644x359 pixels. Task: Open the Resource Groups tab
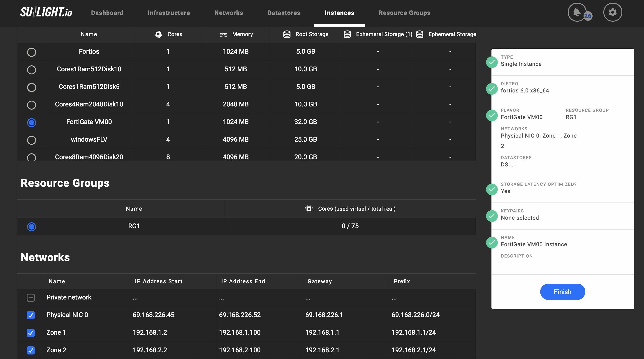[x=404, y=13]
